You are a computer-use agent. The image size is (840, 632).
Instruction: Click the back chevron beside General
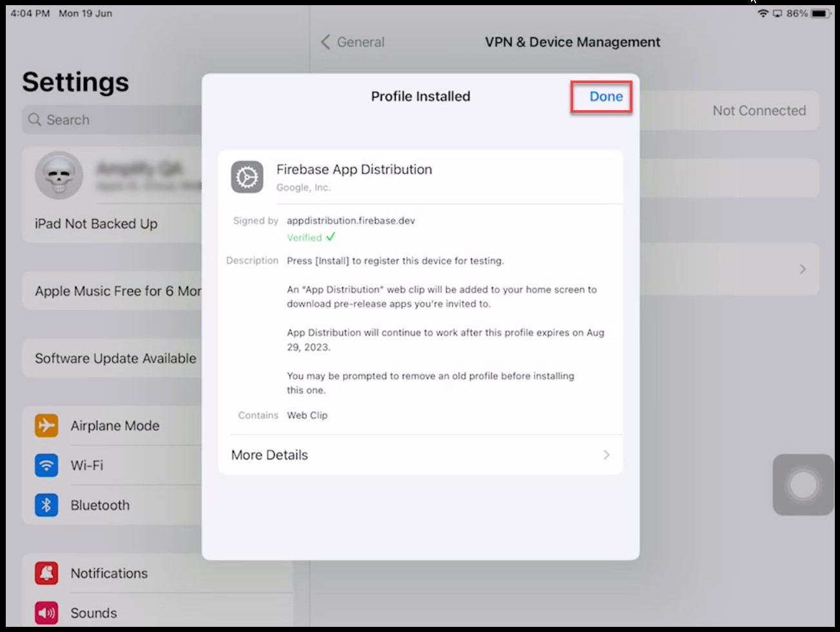[325, 42]
